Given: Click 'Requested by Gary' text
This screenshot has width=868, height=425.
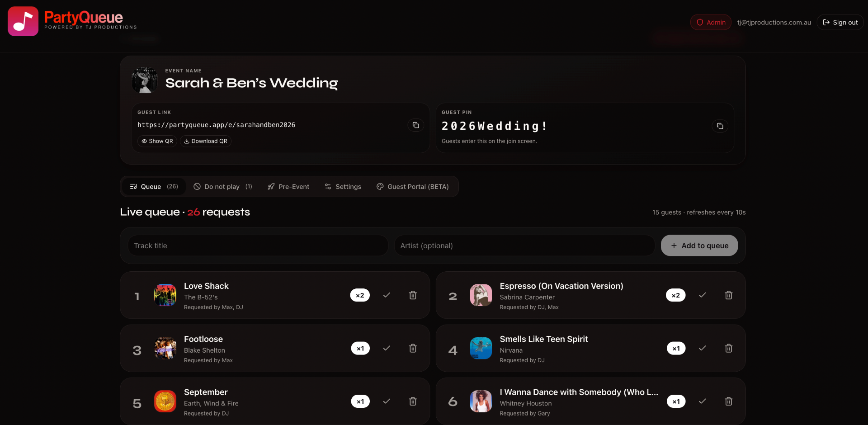Looking at the screenshot, I should click(x=525, y=413).
